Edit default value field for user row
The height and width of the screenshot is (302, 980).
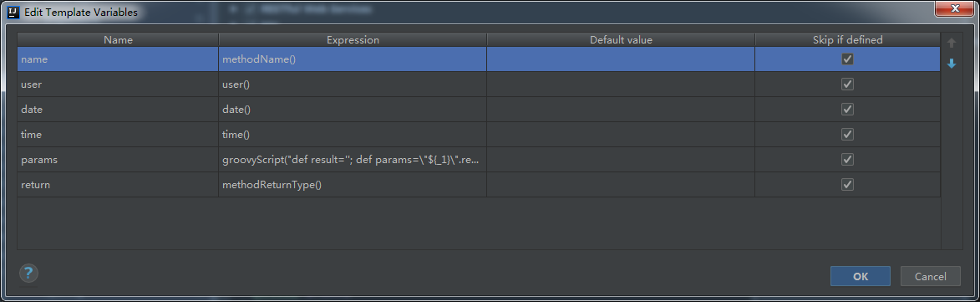[621, 84]
